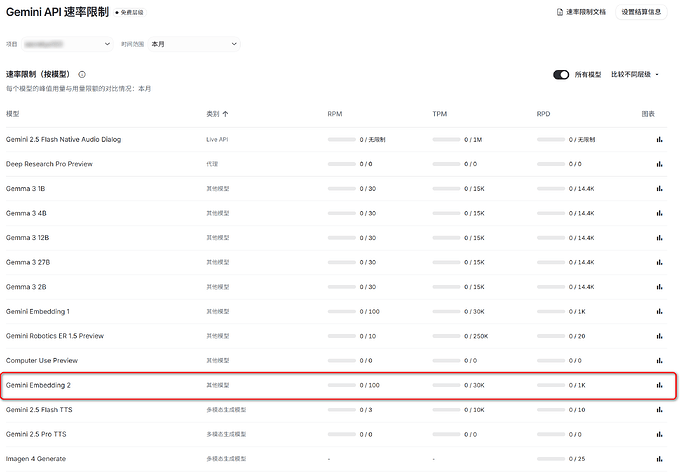Viewport: 689px width, 474px height.
Task: Open chart icon for Gemma 3 12B
Action: pyautogui.click(x=659, y=238)
